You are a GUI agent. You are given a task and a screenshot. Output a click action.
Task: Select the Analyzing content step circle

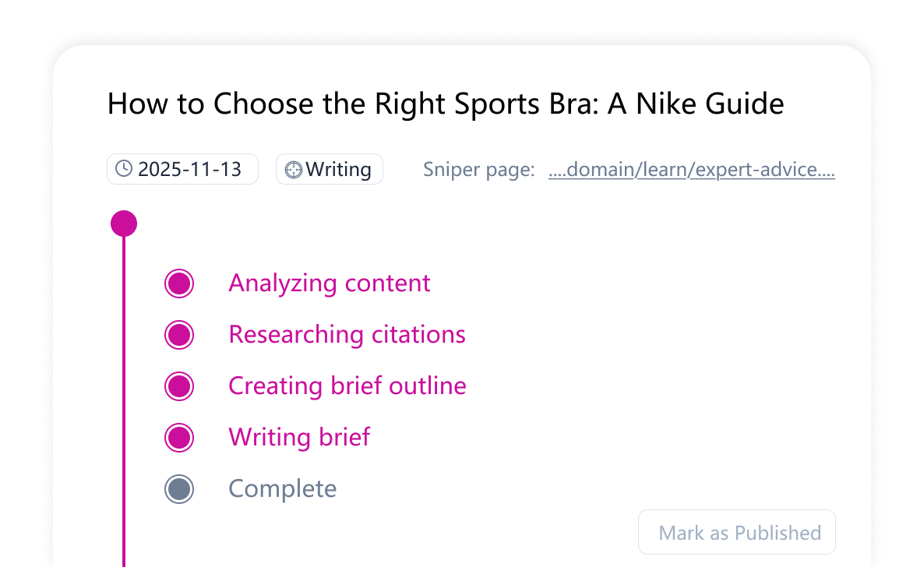(179, 283)
